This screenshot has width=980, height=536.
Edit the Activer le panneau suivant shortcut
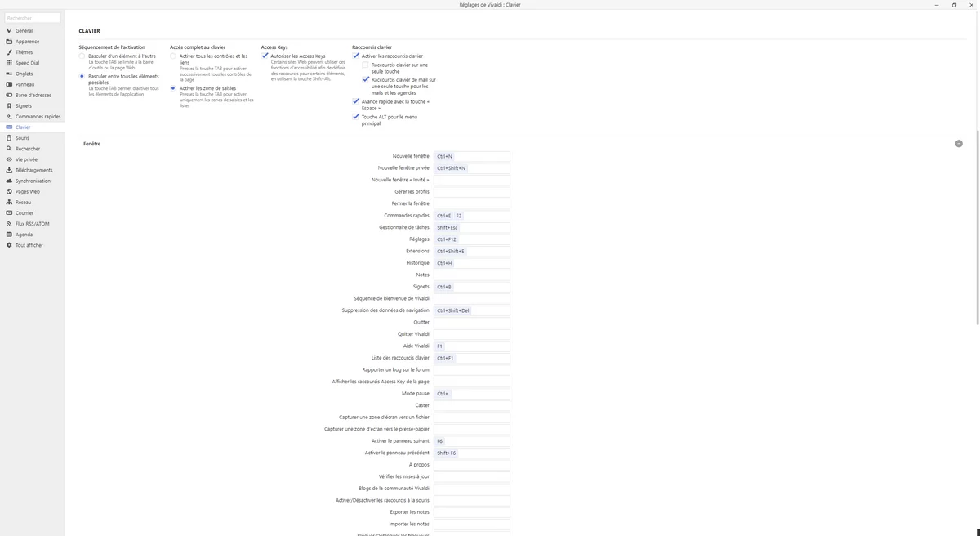[472, 441]
